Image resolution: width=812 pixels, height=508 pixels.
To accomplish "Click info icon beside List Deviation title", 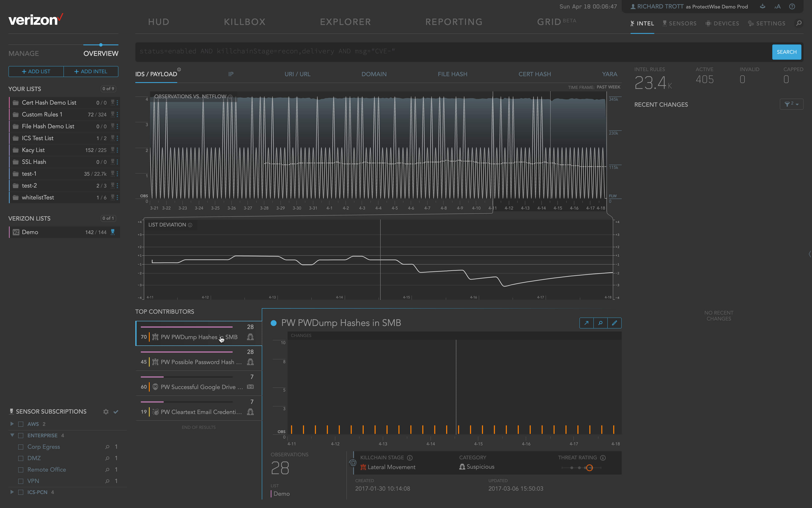I will coord(190,225).
